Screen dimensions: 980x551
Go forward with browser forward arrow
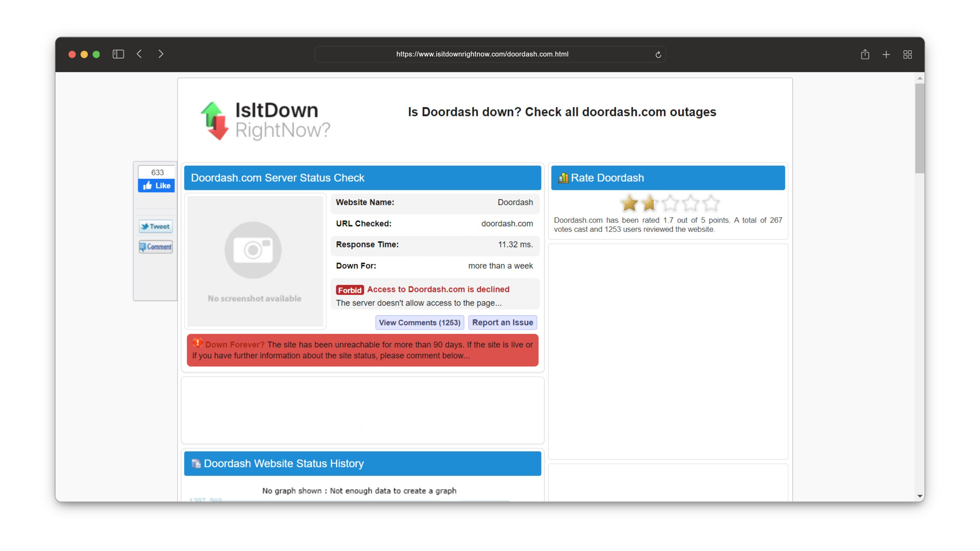click(x=161, y=54)
